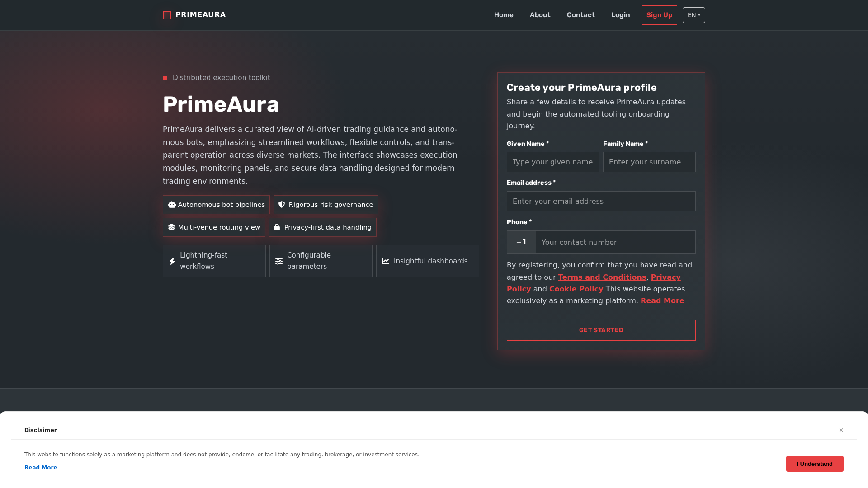Open the EN language dropdown

(694, 15)
